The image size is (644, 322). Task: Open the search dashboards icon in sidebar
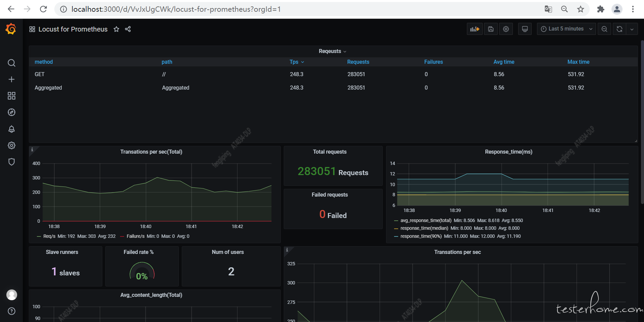pos(11,63)
